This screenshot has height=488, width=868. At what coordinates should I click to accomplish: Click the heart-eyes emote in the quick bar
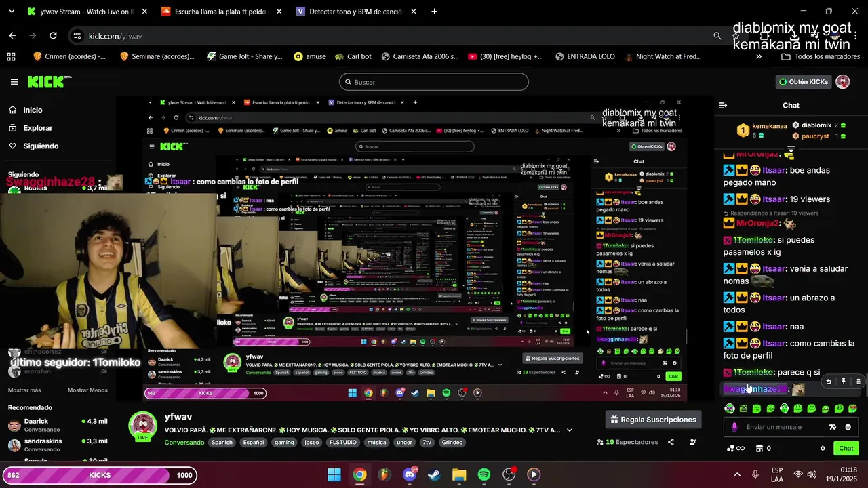[x=852, y=409]
